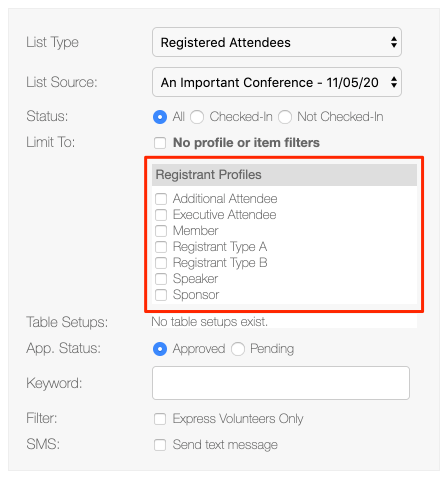
Task: Click the List Type stepper arrows
Action: point(394,42)
